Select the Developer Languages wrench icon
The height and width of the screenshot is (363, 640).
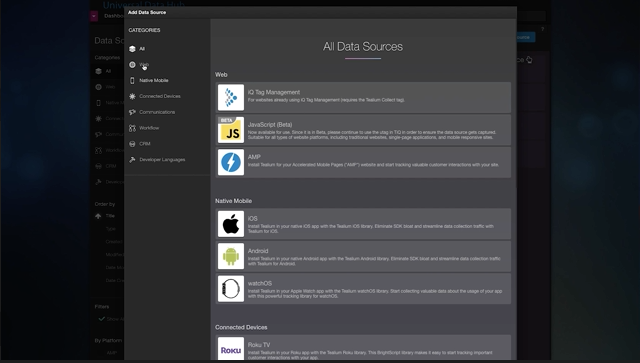[x=132, y=160]
